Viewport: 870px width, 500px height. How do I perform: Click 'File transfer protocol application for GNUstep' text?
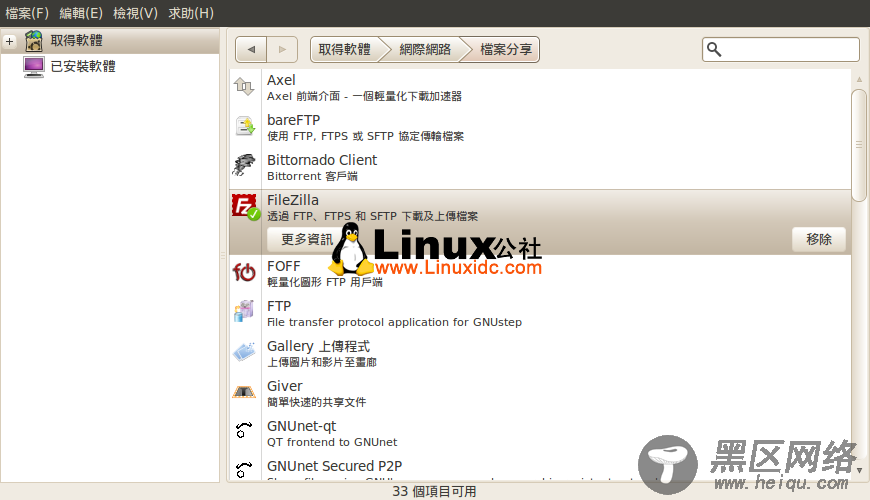pyautogui.click(x=394, y=322)
